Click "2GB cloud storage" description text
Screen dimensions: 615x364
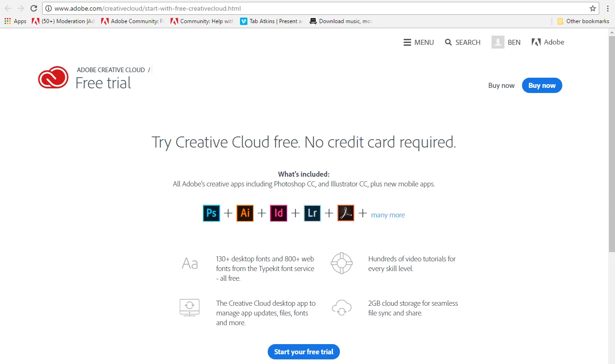pyautogui.click(x=413, y=308)
